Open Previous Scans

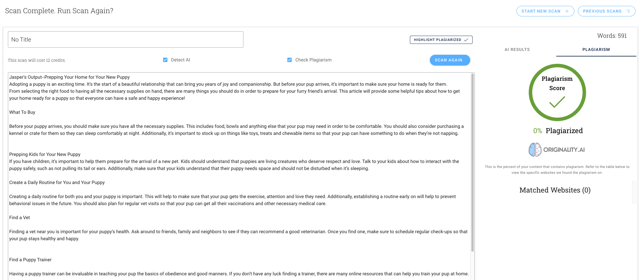(x=607, y=11)
